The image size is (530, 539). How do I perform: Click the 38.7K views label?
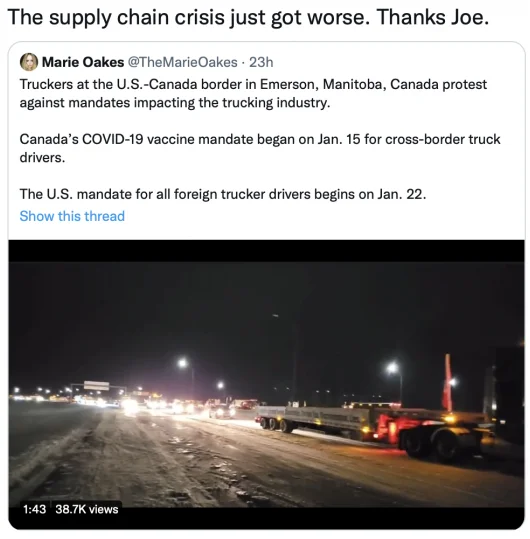coord(87,509)
